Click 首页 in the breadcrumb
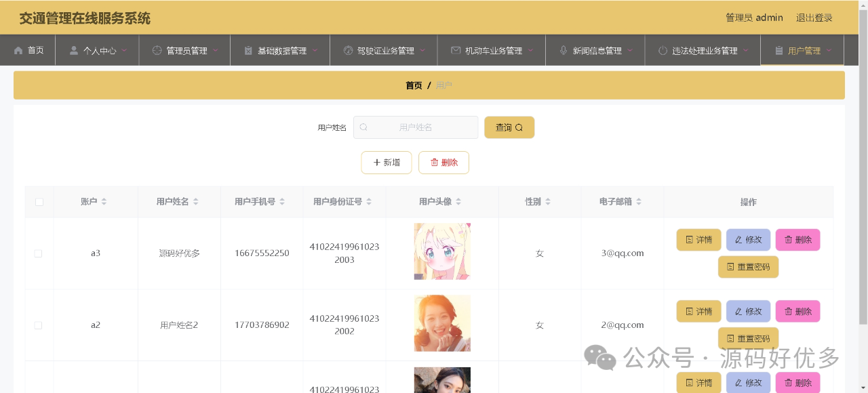This screenshot has height=393, width=868. click(414, 85)
